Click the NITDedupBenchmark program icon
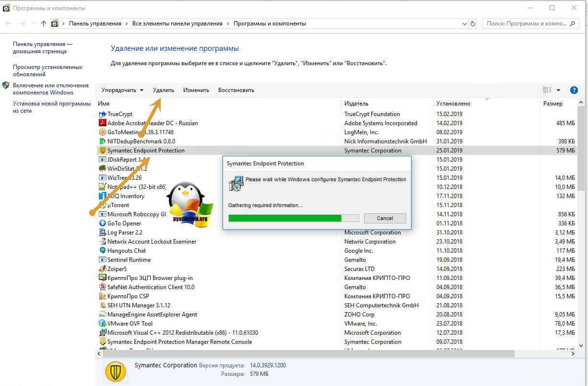Screen dimensions: 588x386 coord(102,141)
